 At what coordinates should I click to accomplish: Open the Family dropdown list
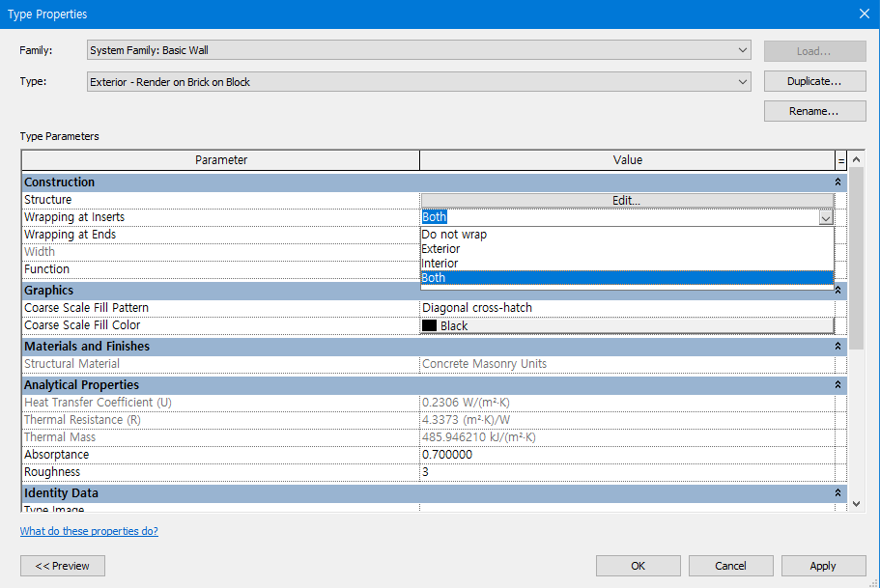coord(418,50)
